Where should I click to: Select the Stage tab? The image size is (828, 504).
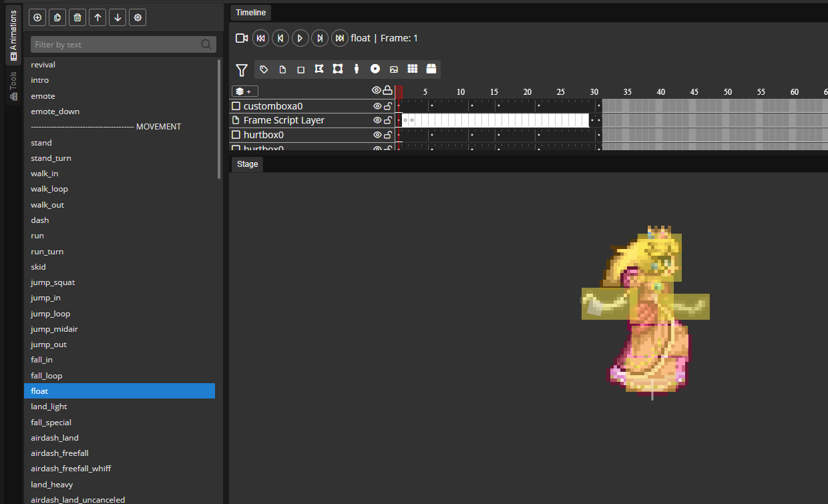click(247, 164)
